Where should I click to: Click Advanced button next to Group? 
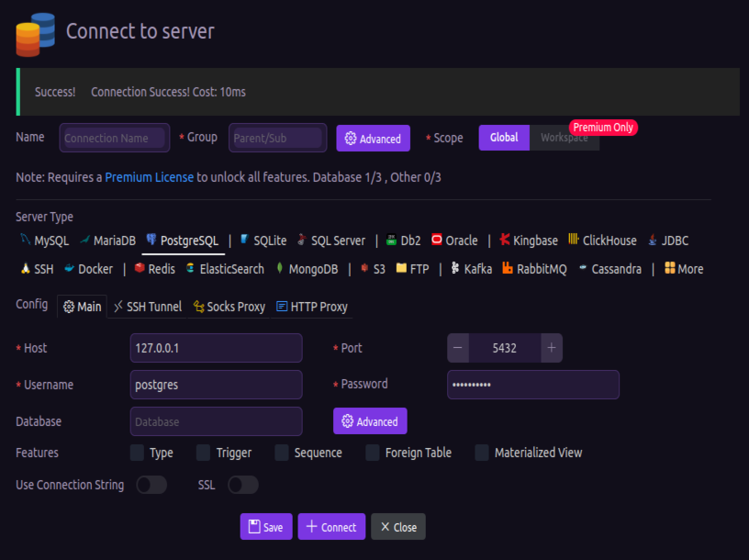pos(373,139)
